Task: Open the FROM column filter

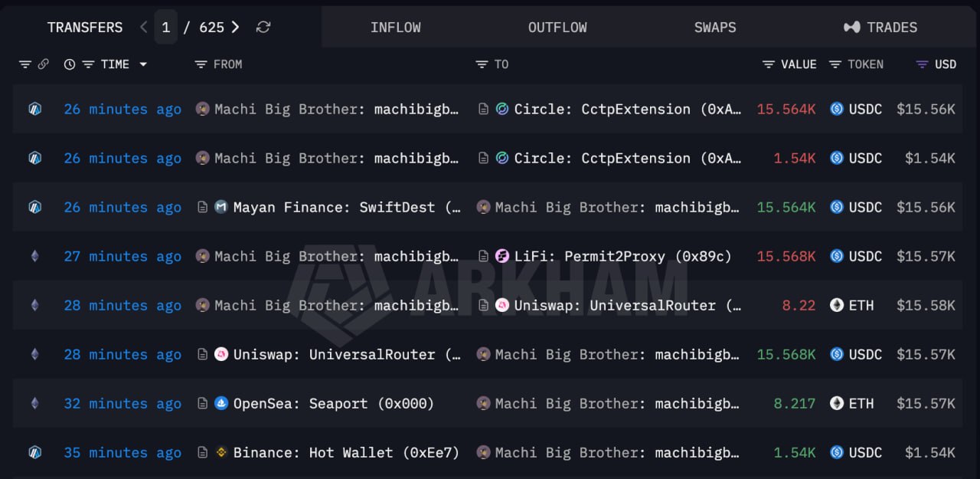Action: (201, 64)
